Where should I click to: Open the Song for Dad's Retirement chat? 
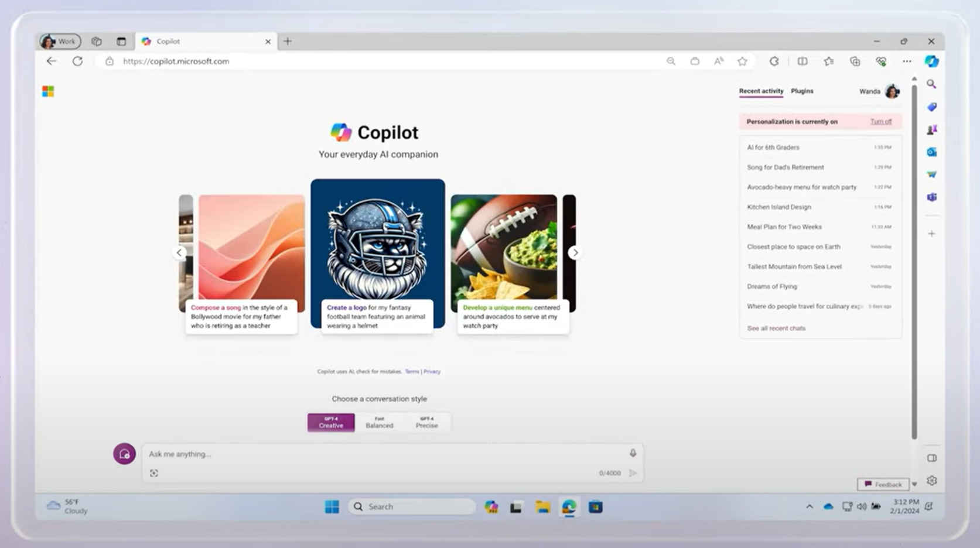819,167
